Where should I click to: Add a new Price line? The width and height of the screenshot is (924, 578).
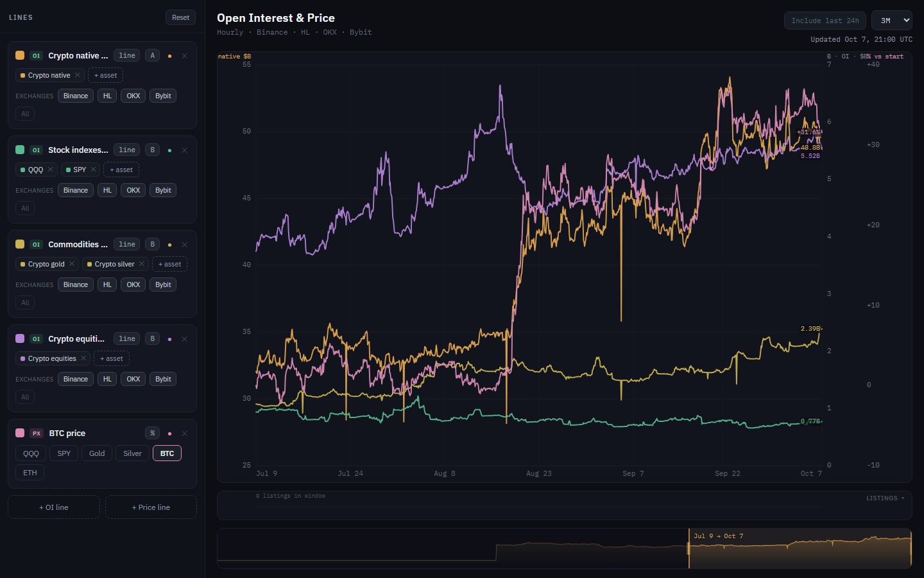click(x=151, y=507)
